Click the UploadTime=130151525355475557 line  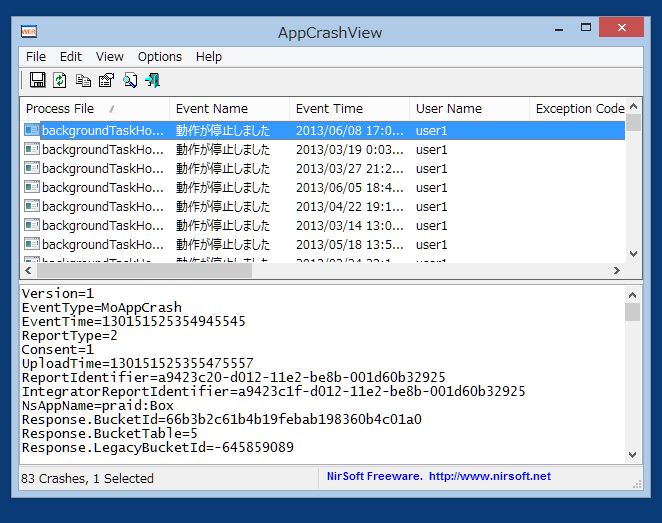138,363
